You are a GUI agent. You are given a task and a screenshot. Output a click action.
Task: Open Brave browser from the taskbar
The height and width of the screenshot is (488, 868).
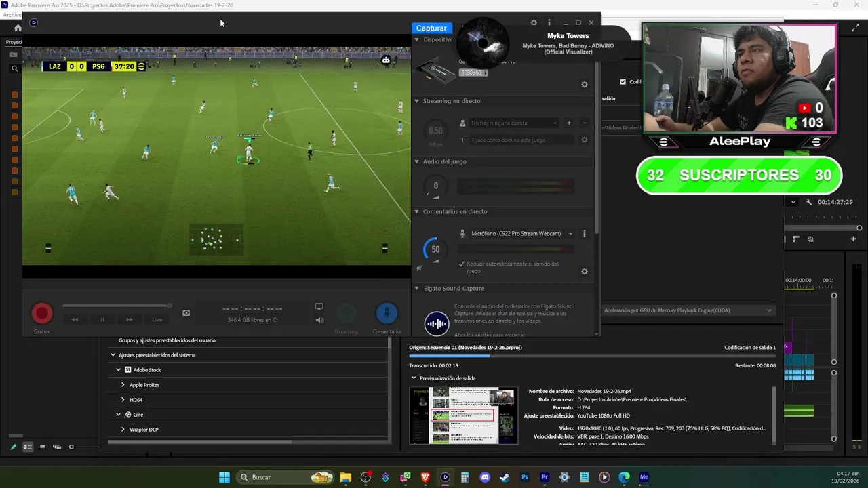pos(425,477)
